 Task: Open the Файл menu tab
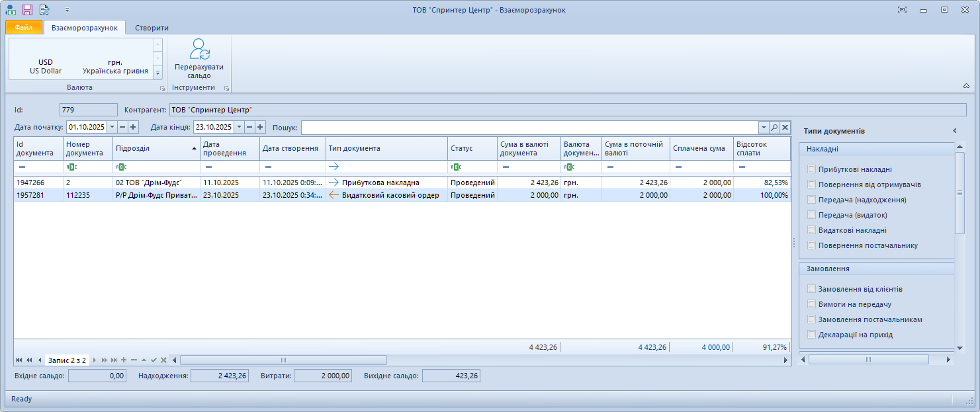tap(24, 28)
